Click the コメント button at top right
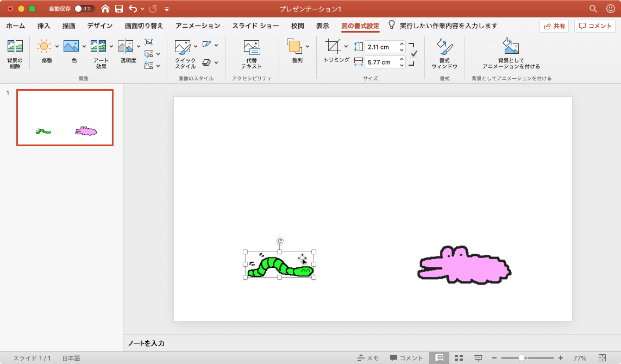621x364 pixels. tap(594, 26)
